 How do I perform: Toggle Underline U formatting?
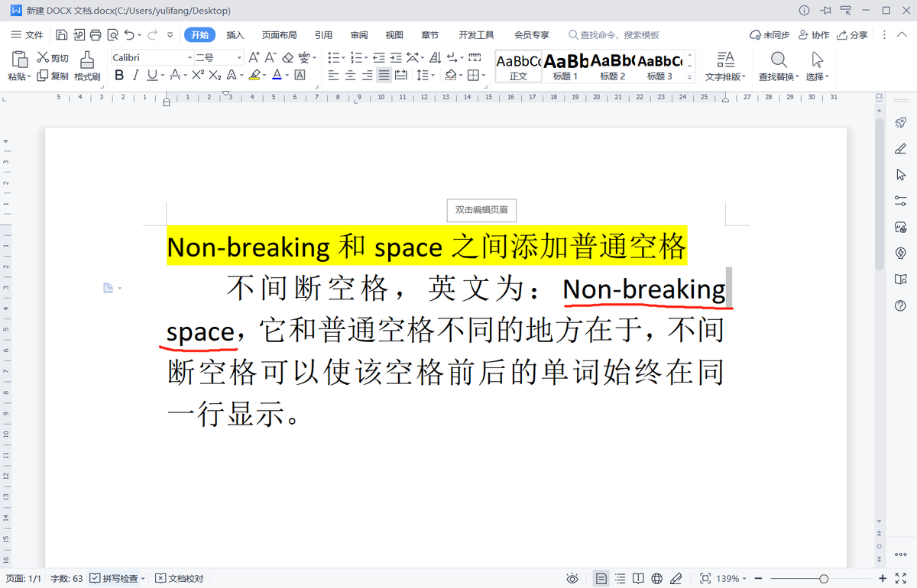click(152, 75)
